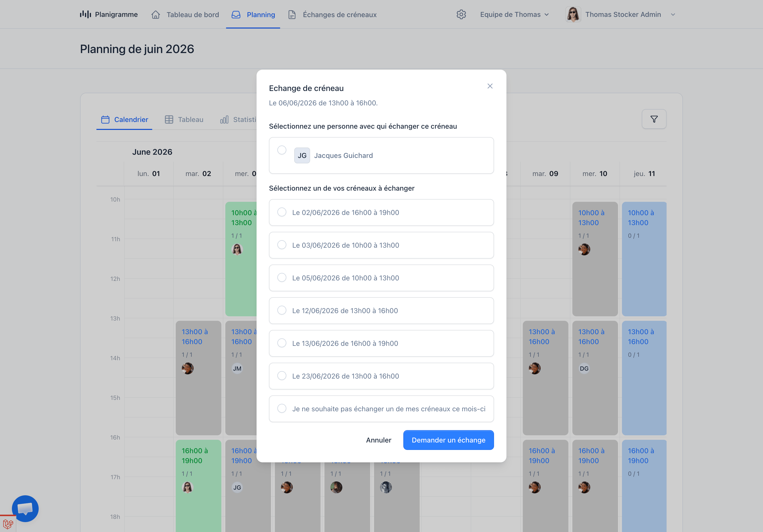Open Échanges de créneaux page
This screenshot has width=763, height=532.
(332, 15)
